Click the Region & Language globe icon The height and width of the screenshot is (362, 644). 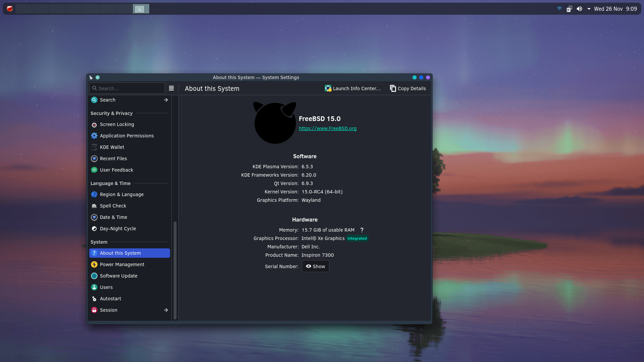94,194
